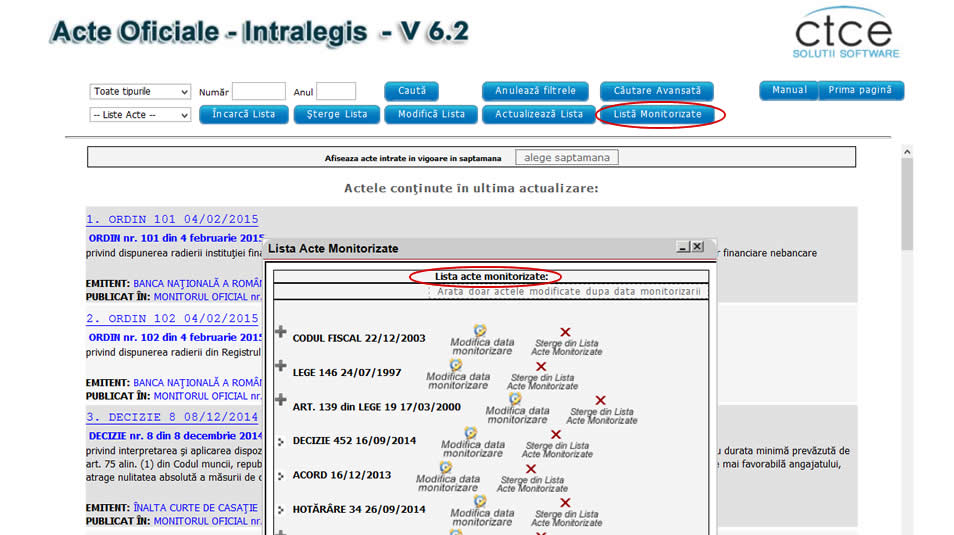This screenshot has height=535, width=954.
Task: Open ORDIN 101 04/02/2015 link
Action: [x=172, y=219]
